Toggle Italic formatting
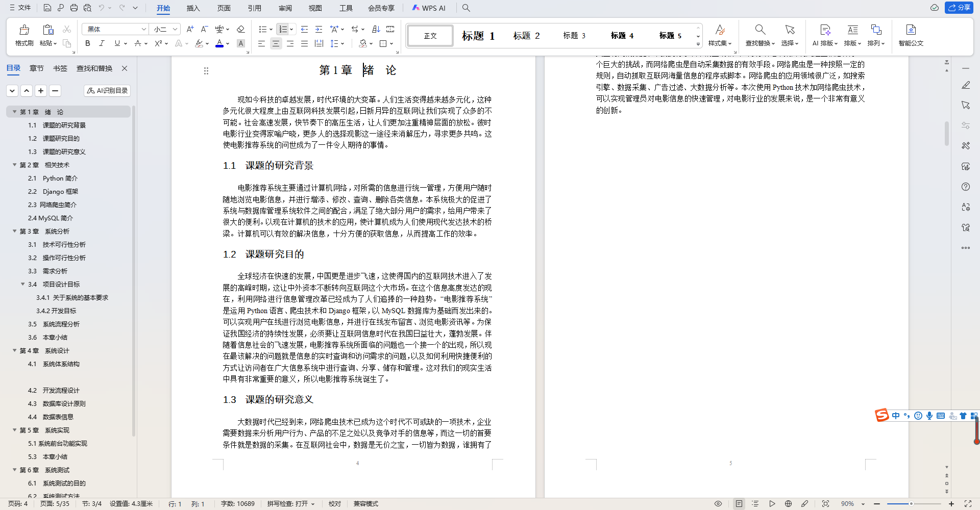This screenshot has width=980, height=510. coord(102,44)
